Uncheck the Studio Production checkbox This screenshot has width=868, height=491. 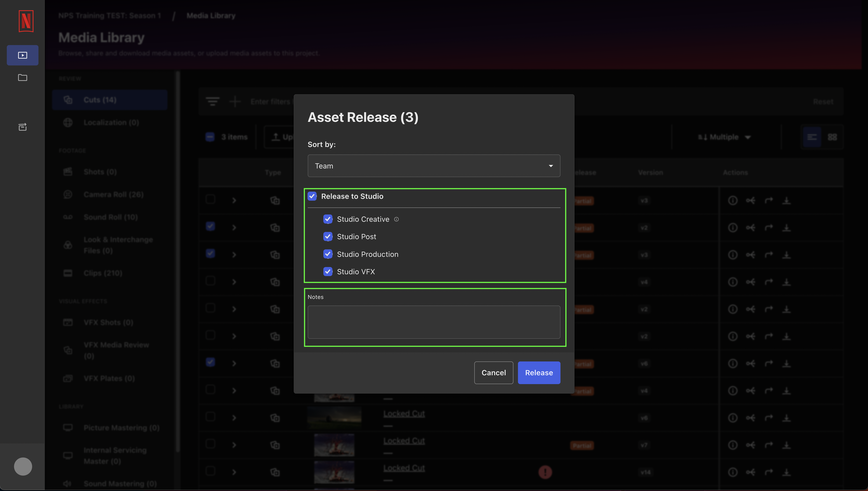pyautogui.click(x=328, y=254)
